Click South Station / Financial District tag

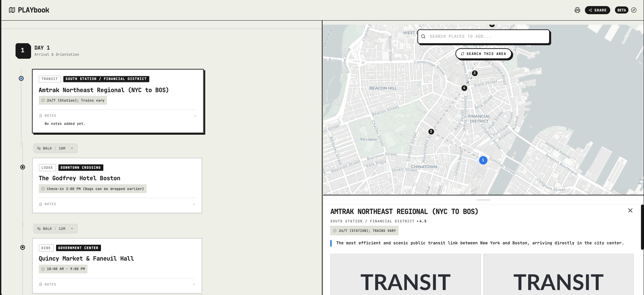106,79
